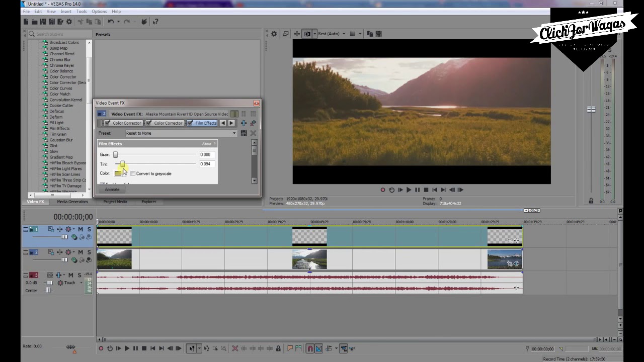Open tool dropdown arrow in bottom toolbar

(x=199, y=348)
